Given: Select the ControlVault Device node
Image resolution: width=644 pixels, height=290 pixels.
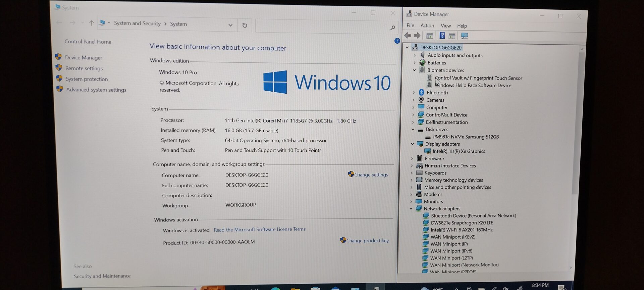Looking at the screenshot, I should [447, 115].
